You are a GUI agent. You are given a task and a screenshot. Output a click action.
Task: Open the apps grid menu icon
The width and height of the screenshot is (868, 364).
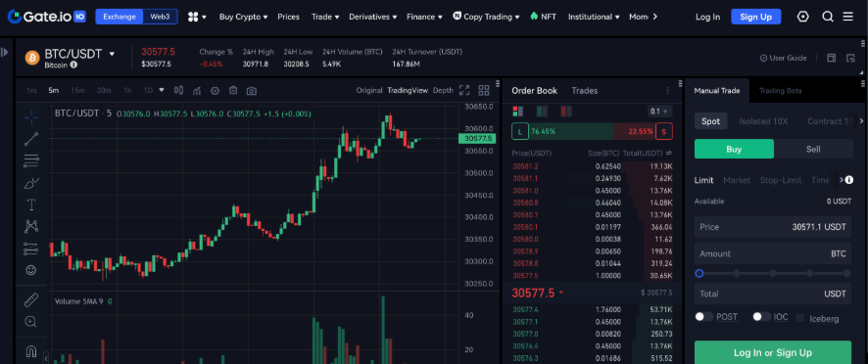click(x=193, y=18)
